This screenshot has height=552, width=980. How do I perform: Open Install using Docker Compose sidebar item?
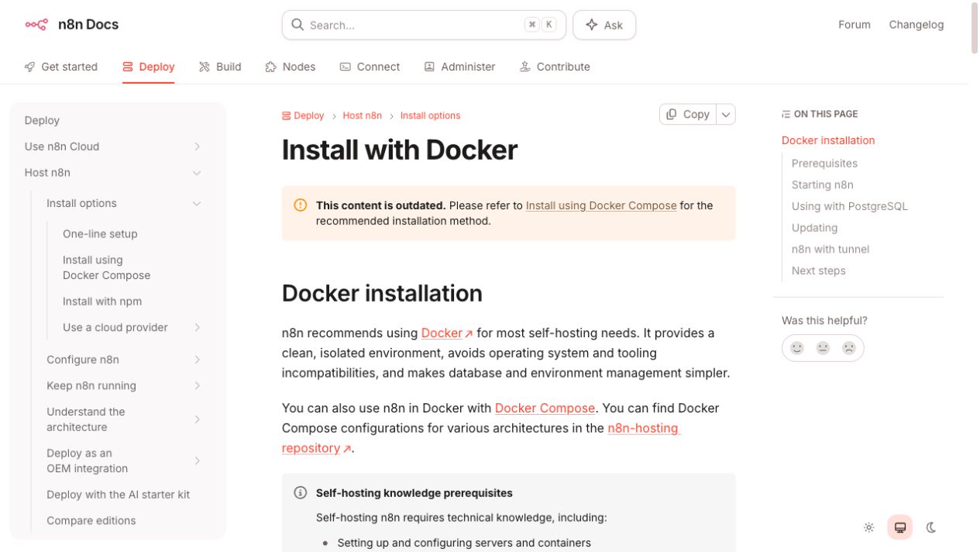(107, 267)
